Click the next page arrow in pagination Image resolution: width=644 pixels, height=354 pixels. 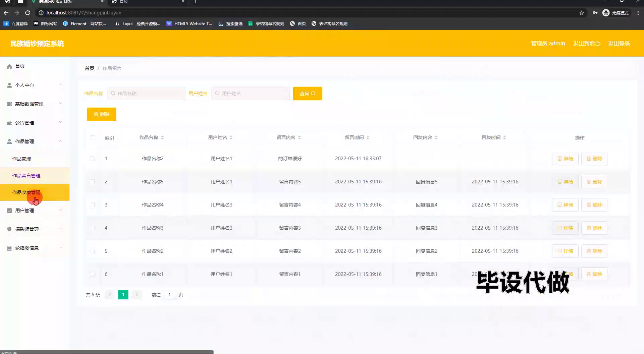click(137, 295)
